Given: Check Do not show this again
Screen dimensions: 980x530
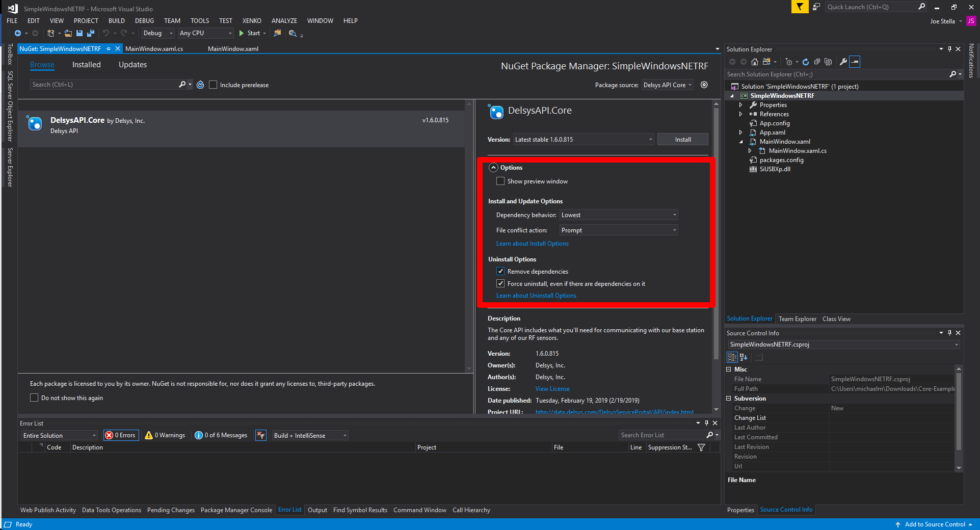Looking at the screenshot, I should pos(34,397).
